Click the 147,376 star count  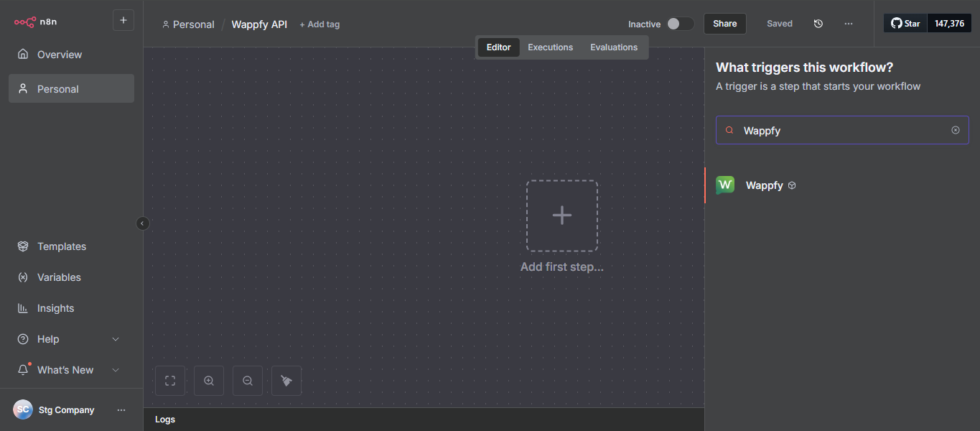(949, 24)
